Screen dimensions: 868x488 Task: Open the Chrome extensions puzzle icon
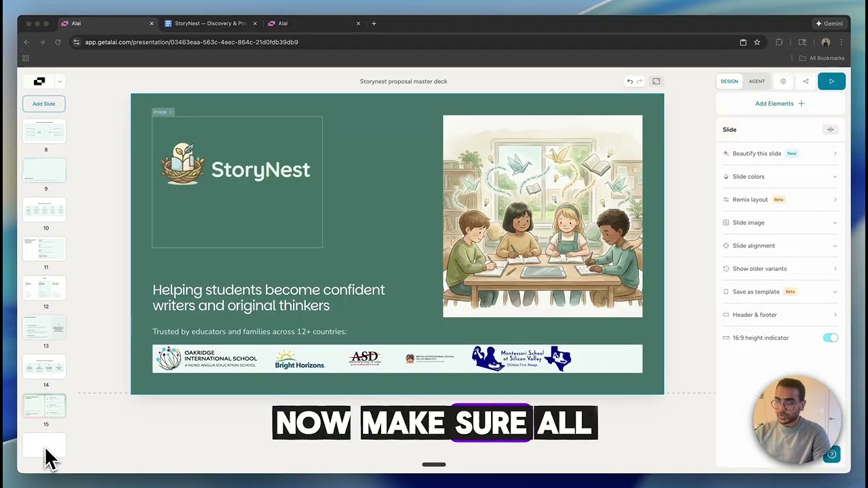pyautogui.click(x=778, y=42)
